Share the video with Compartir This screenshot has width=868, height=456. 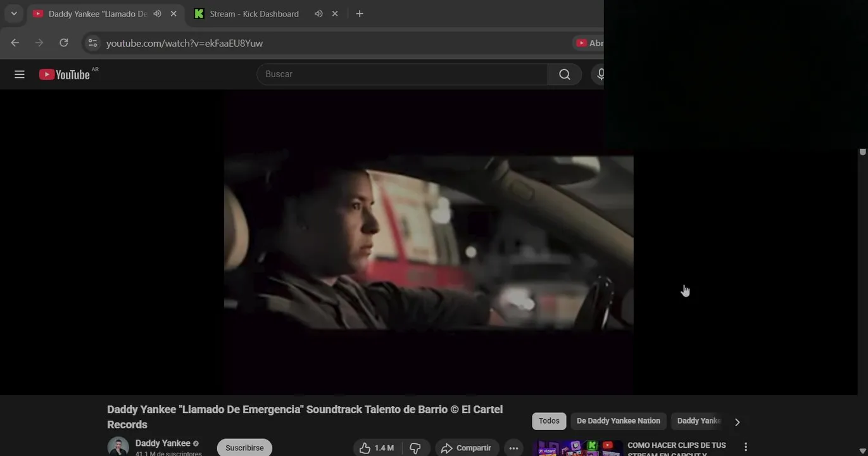(467, 448)
